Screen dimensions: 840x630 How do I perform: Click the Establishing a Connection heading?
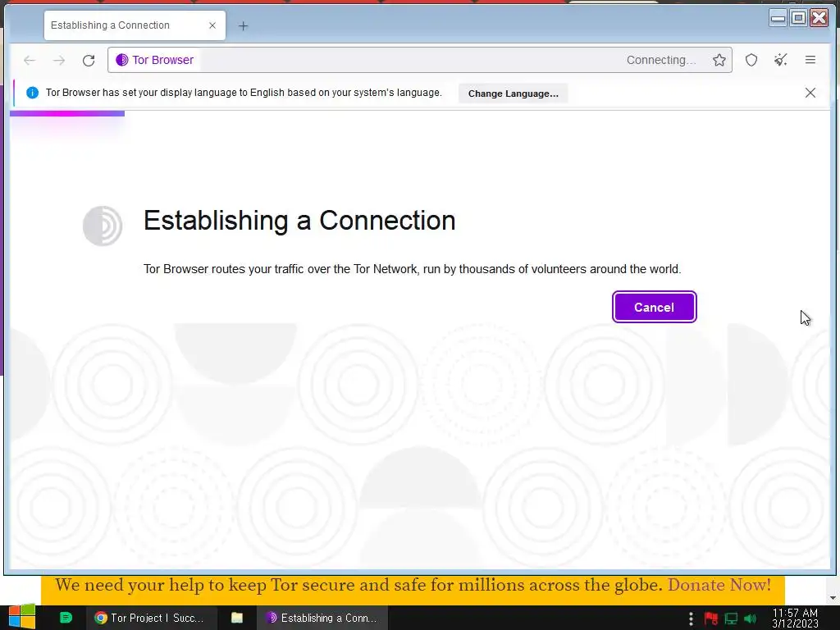point(299,221)
